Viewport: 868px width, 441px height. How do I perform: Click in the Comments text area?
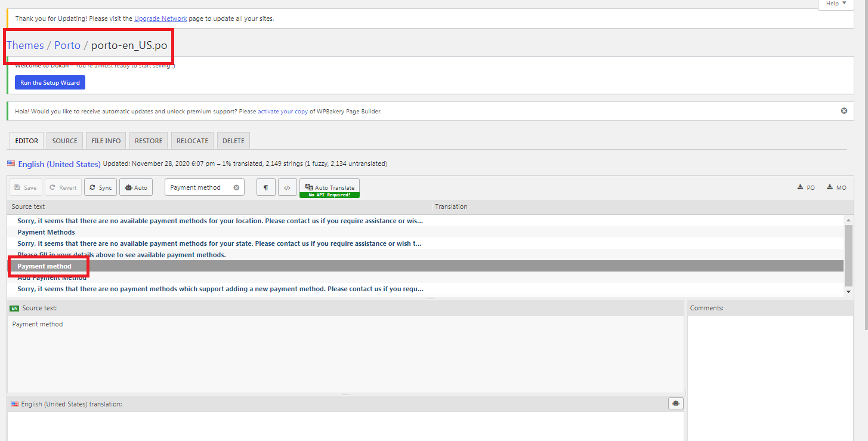[x=770, y=378]
